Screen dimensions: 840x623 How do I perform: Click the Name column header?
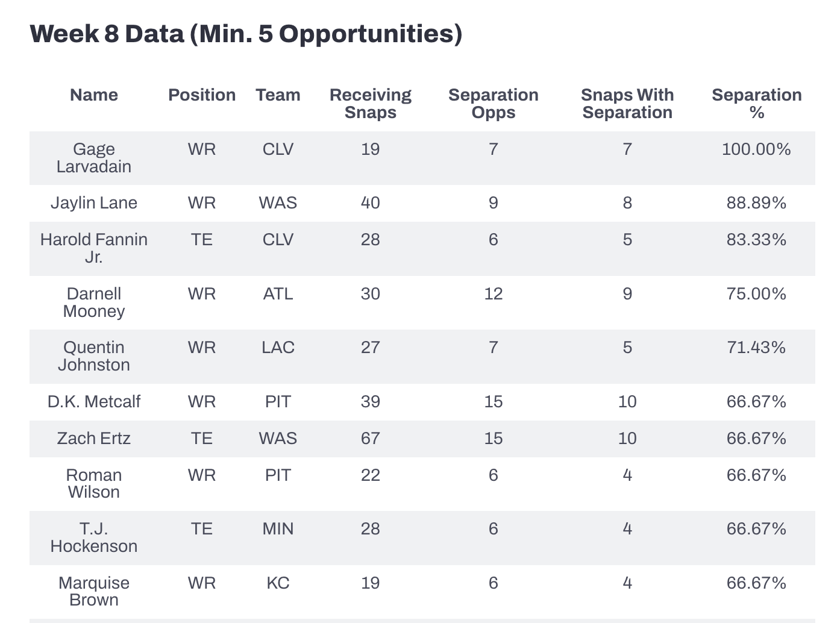point(93,95)
